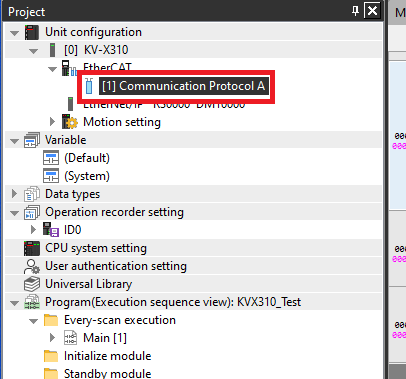Select Standby module label
The height and width of the screenshot is (379, 406).
[108, 374]
